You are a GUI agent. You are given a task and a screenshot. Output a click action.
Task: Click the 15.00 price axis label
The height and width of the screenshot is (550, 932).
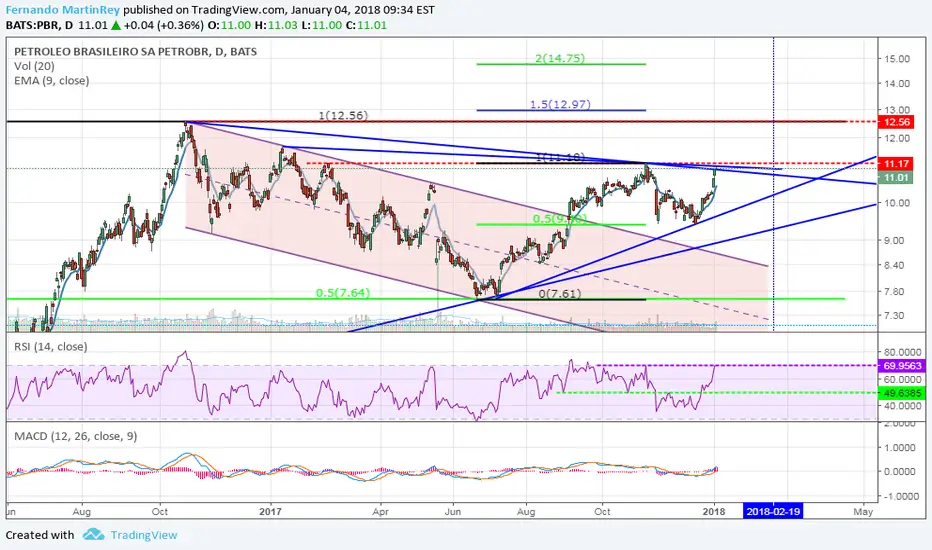pos(897,59)
